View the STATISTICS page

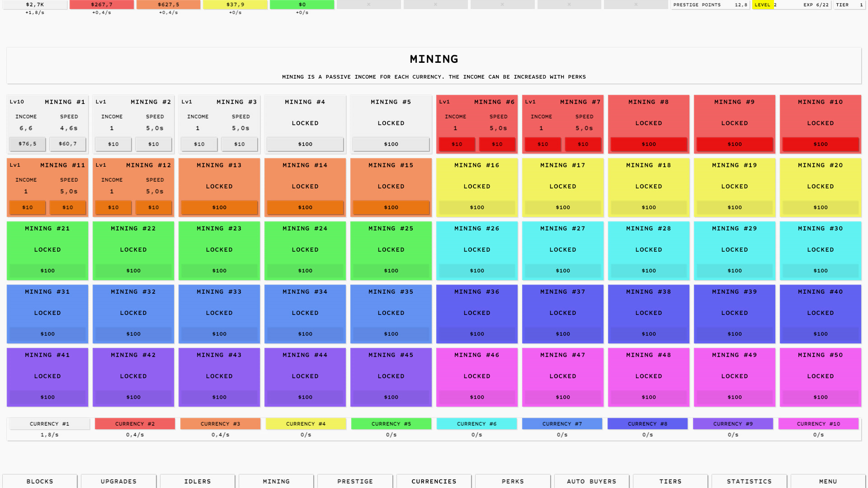(749, 481)
